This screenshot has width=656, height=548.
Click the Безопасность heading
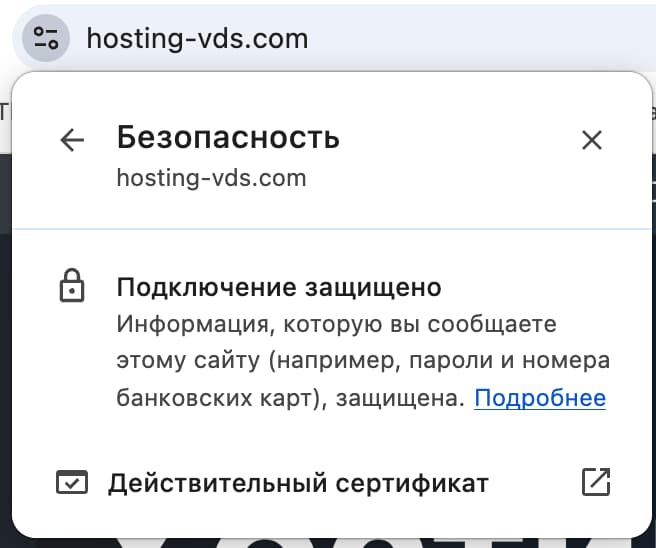(228, 137)
